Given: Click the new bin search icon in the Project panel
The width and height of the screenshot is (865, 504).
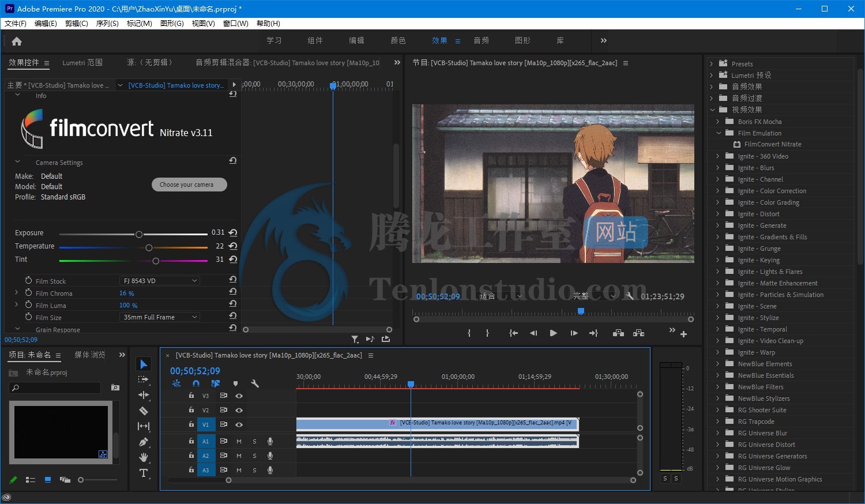Looking at the screenshot, I should [115, 388].
